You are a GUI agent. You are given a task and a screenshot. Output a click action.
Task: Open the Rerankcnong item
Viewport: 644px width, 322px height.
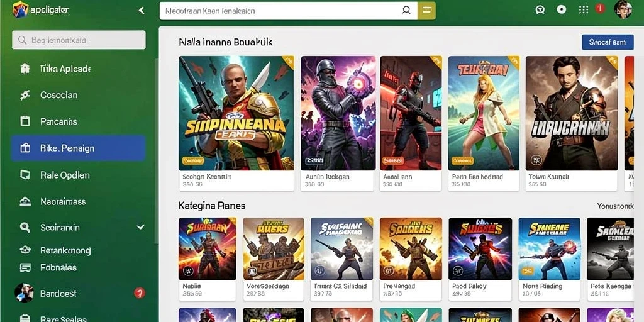coord(65,250)
